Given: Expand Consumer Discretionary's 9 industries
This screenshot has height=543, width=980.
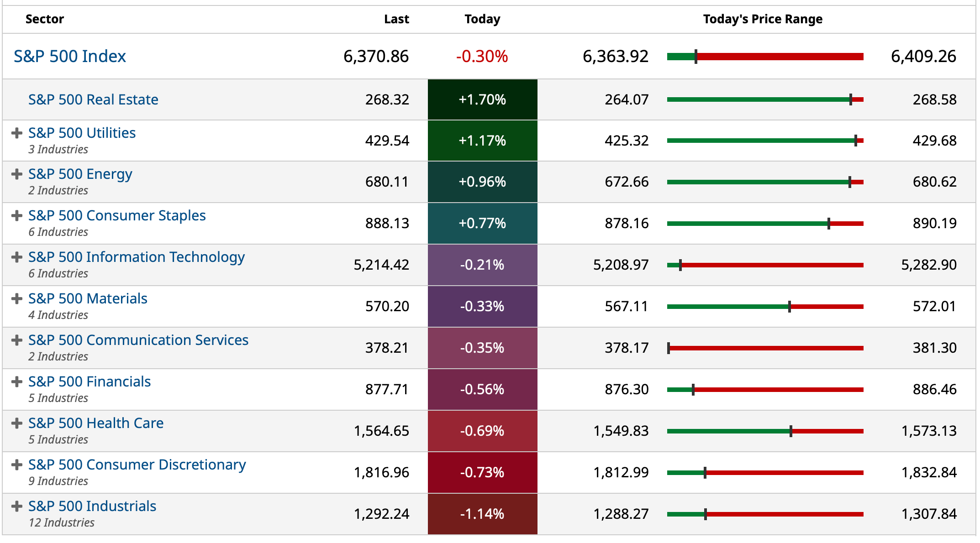Looking at the screenshot, I should 17,465.
